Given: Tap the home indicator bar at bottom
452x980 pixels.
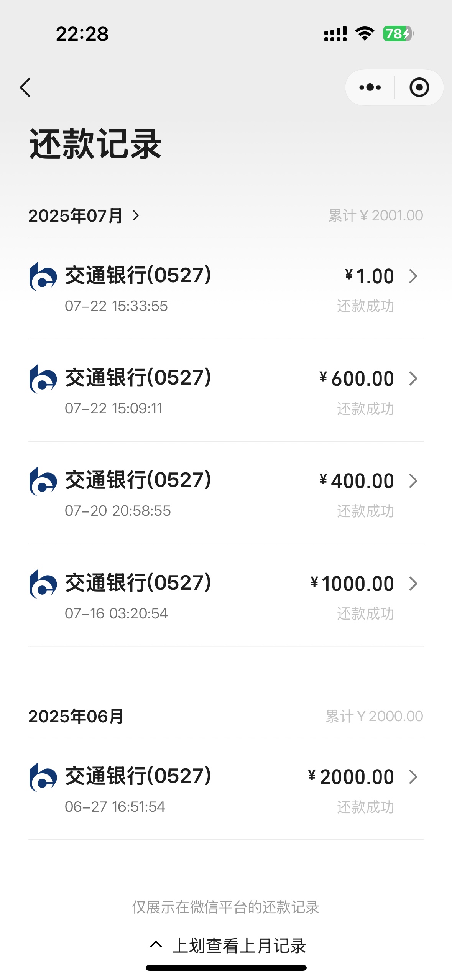Looking at the screenshot, I should tap(226, 968).
